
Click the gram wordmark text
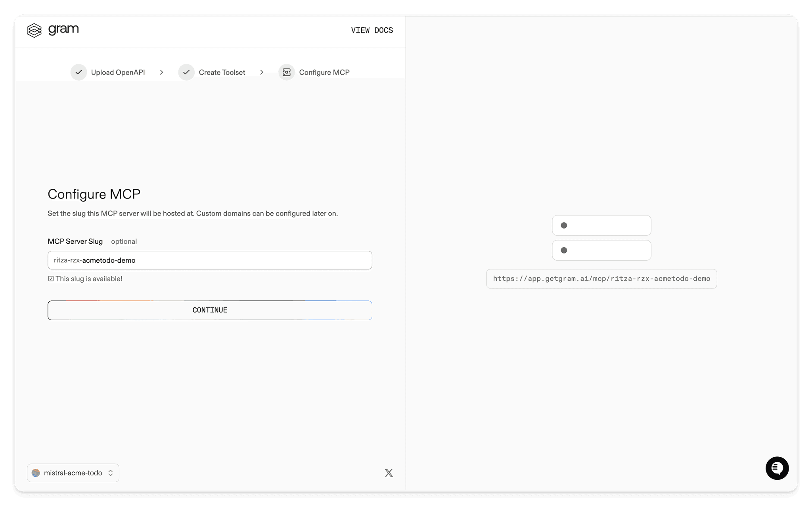coord(63,29)
